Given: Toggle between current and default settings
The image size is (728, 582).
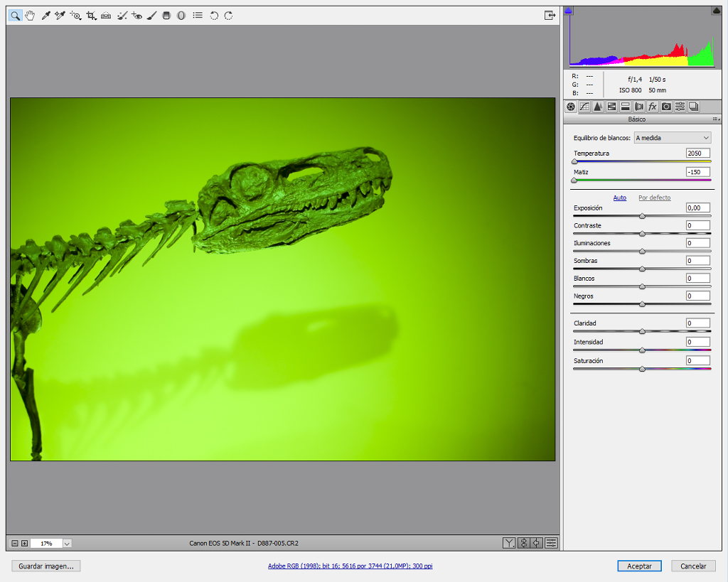Looking at the screenshot, I should click(x=551, y=543).
